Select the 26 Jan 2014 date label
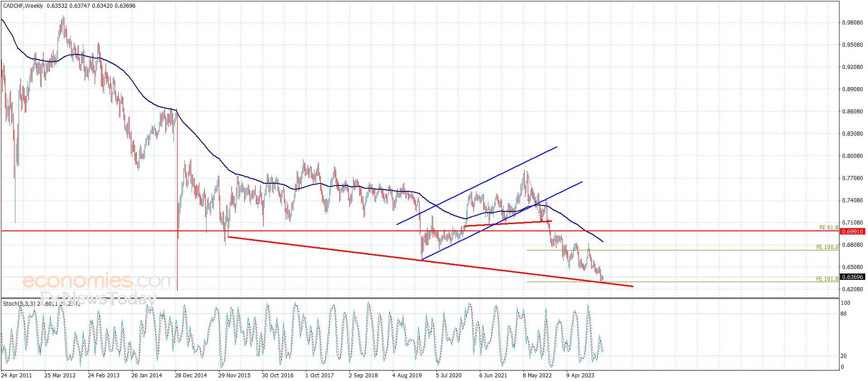 [x=147, y=375]
